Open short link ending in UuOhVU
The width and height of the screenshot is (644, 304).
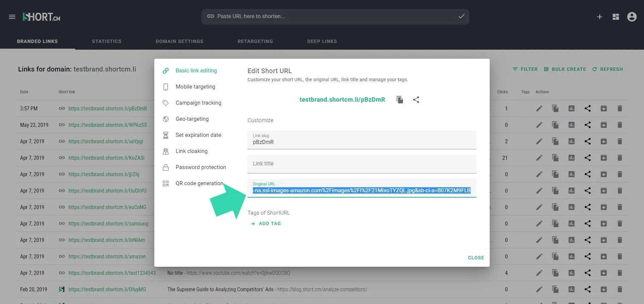coord(107,191)
